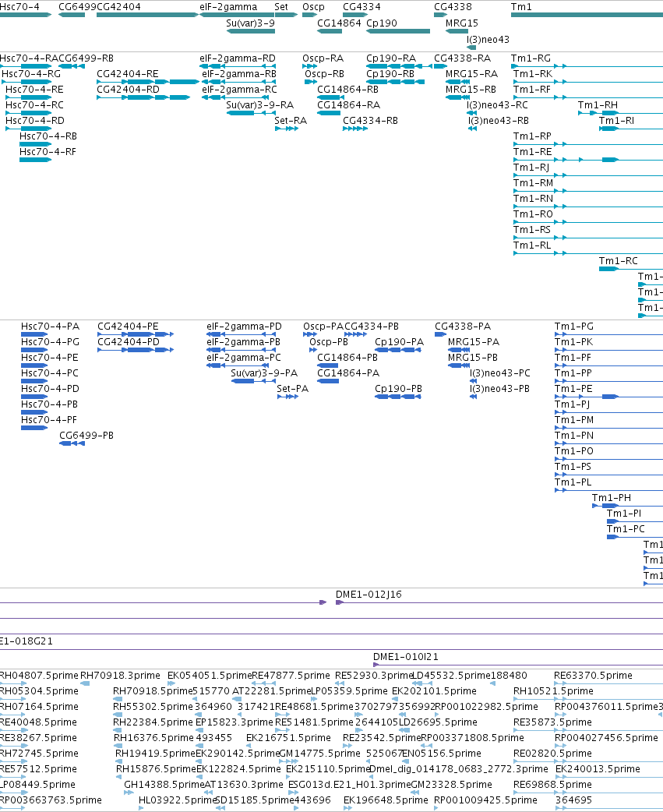Click the Cp190 gene label
The width and height of the screenshot is (663, 812).
pos(382,23)
